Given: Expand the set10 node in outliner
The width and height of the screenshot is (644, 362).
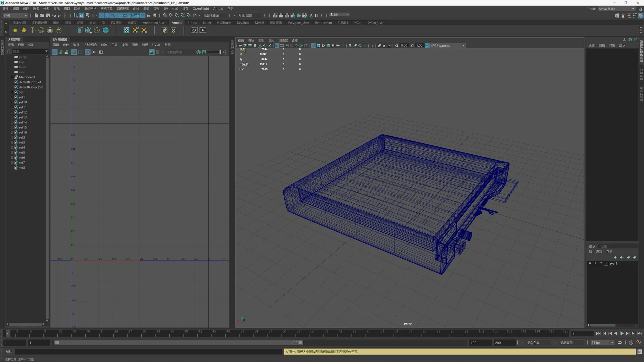Looking at the screenshot, I should 12,102.
